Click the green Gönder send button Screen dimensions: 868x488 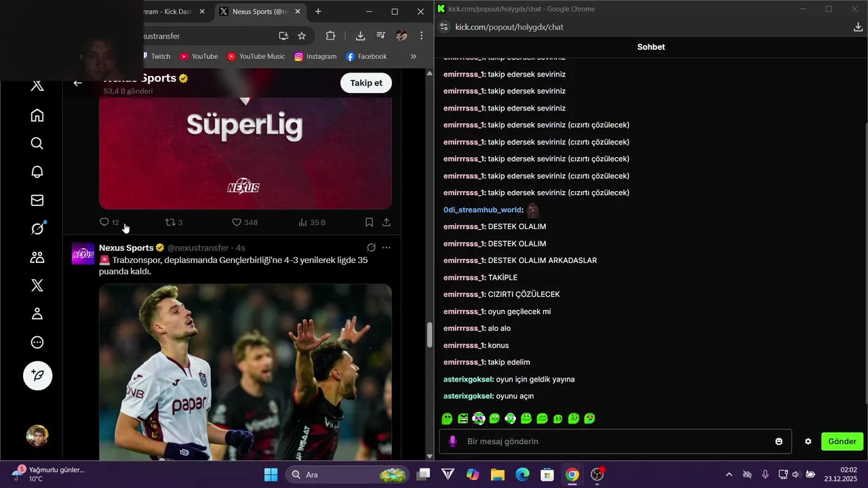coord(842,441)
